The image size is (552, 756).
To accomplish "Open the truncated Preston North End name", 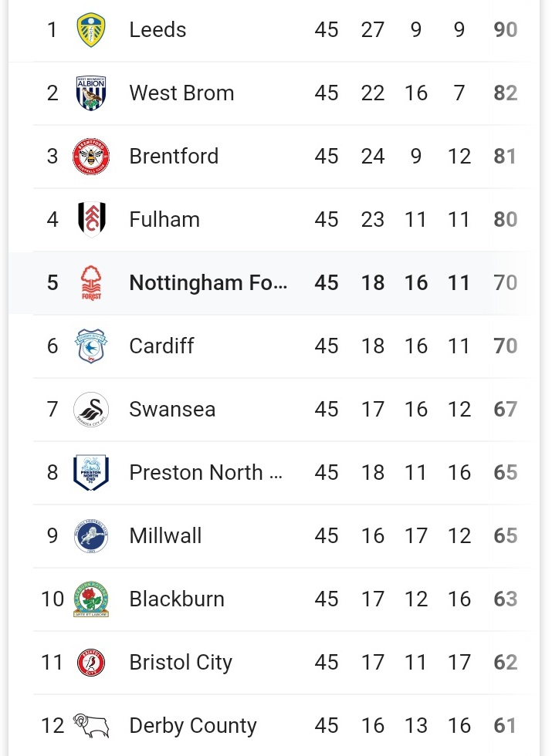I will (206, 472).
